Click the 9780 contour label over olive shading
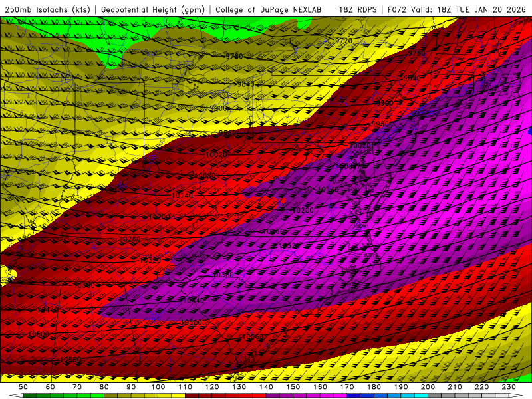 pos(235,56)
